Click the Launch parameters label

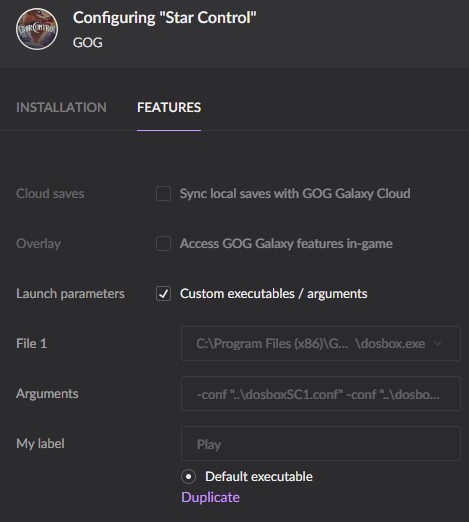pyautogui.click(x=70, y=294)
